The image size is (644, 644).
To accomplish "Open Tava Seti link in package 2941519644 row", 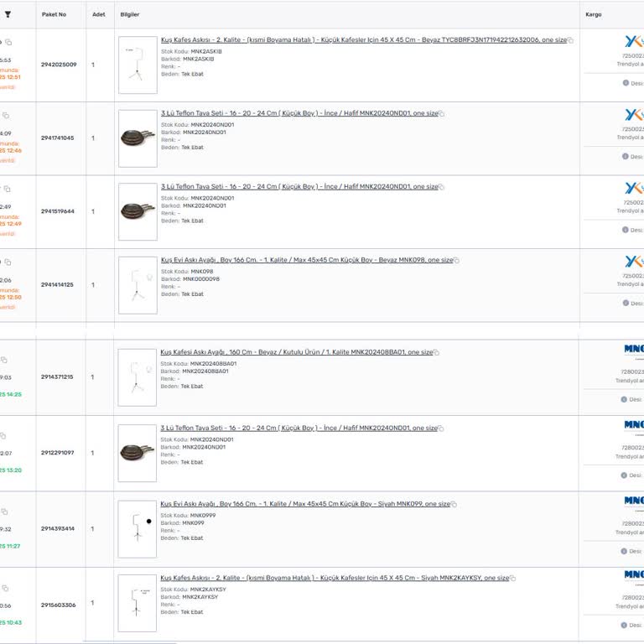I will click(x=299, y=186).
